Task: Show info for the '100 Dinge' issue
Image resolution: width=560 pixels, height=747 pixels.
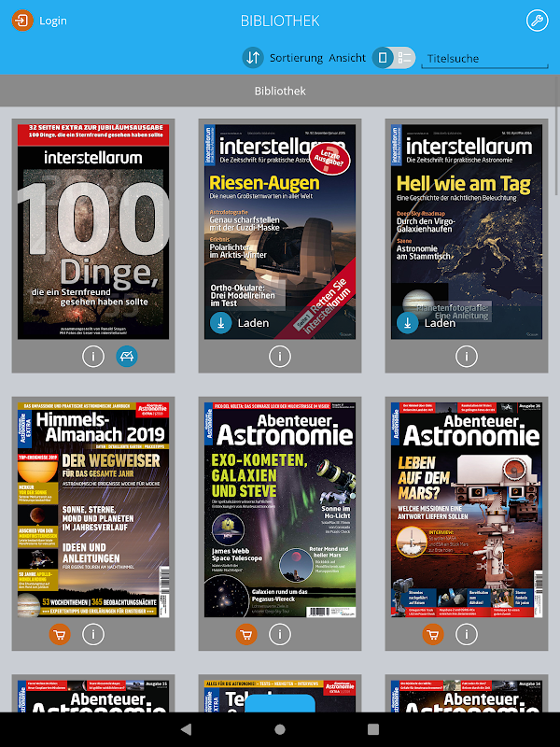Action: click(93, 356)
